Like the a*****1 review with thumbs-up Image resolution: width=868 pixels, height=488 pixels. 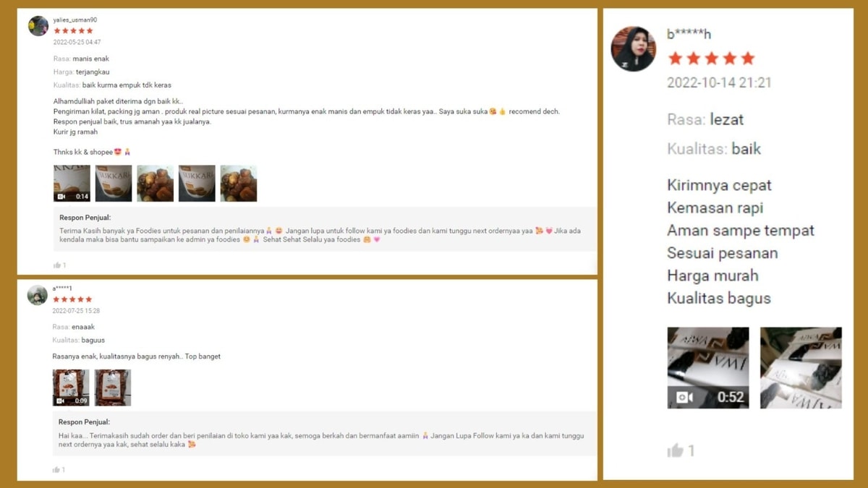point(56,470)
